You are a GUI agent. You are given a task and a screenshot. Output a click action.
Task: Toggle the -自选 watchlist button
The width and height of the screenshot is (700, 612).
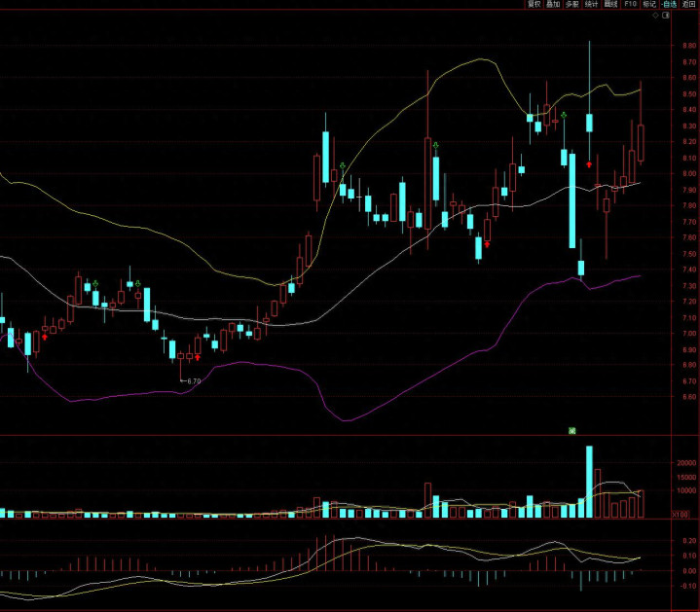(669, 4)
